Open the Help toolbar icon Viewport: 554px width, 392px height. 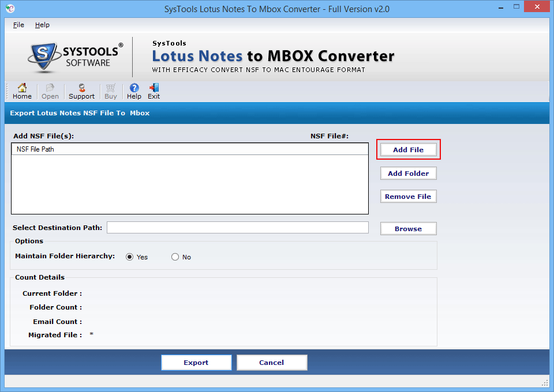coord(134,92)
